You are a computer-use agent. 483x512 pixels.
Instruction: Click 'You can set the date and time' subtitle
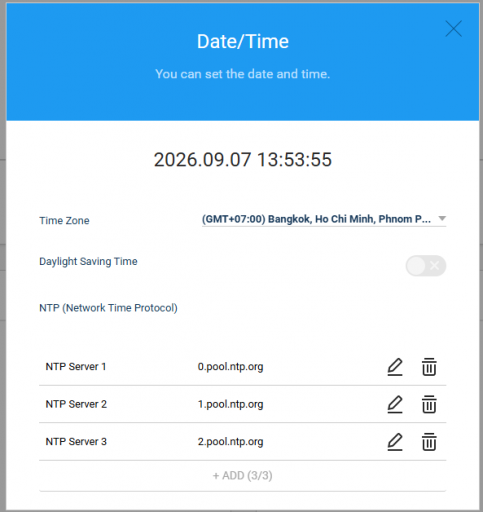click(242, 74)
